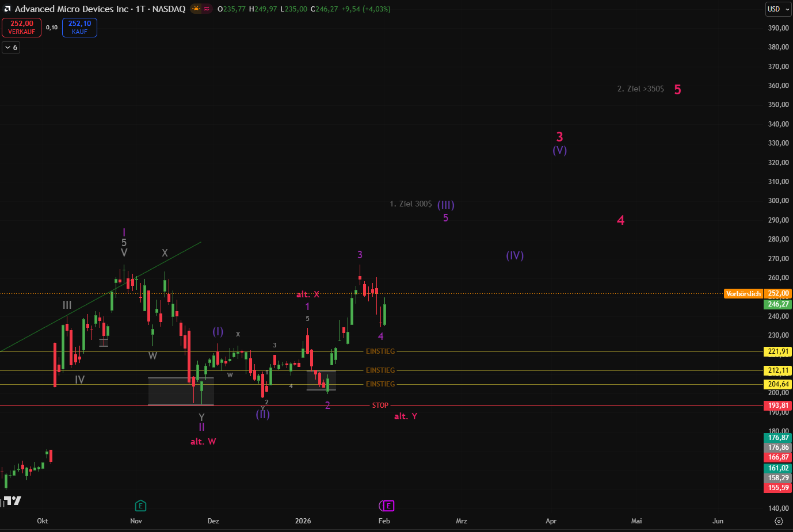Expand the collapsed indicator legend showing 6

(x=11, y=48)
